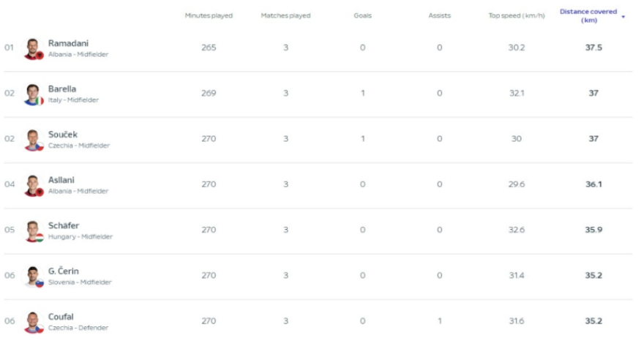Click Souček's player avatar photo

pos(33,140)
